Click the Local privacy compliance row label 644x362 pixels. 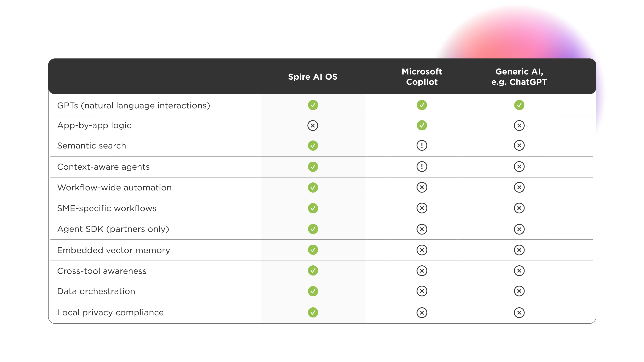coord(110,313)
